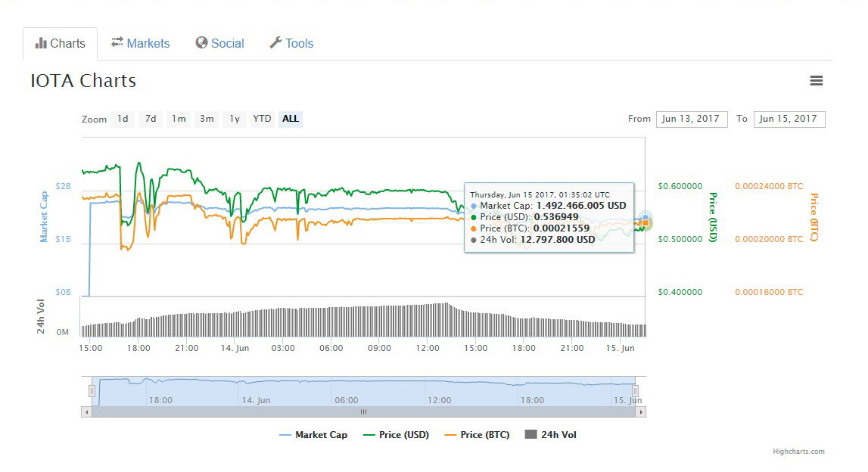Set zoom range to 1d
Image resolution: width=868 pixels, height=472 pixels.
click(x=123, y=119)
